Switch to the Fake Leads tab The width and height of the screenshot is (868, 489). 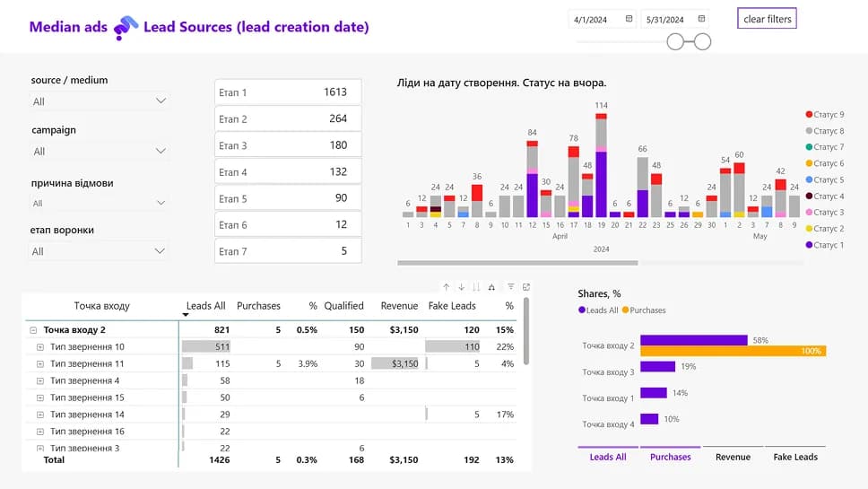(x=795, y=457)
